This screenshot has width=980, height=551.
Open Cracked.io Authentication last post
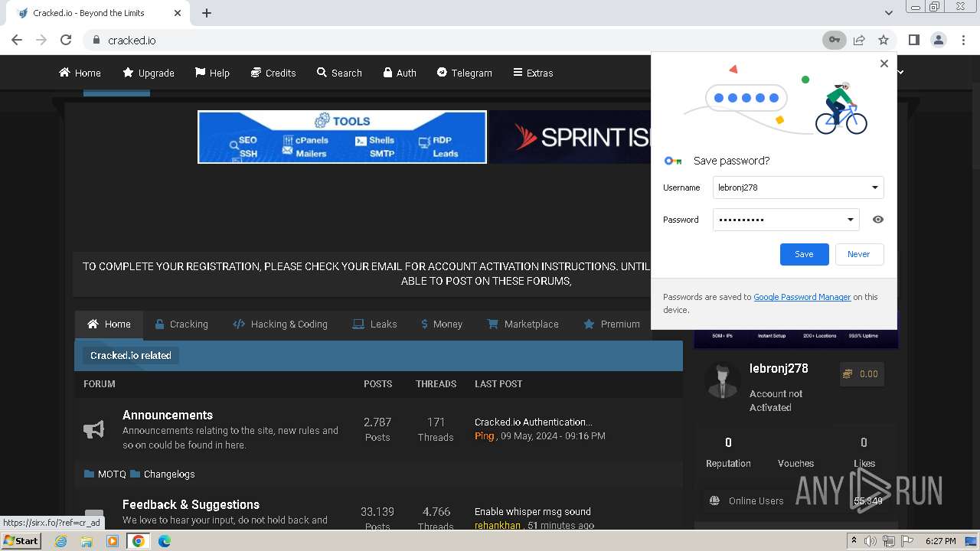tap(534, 422)
